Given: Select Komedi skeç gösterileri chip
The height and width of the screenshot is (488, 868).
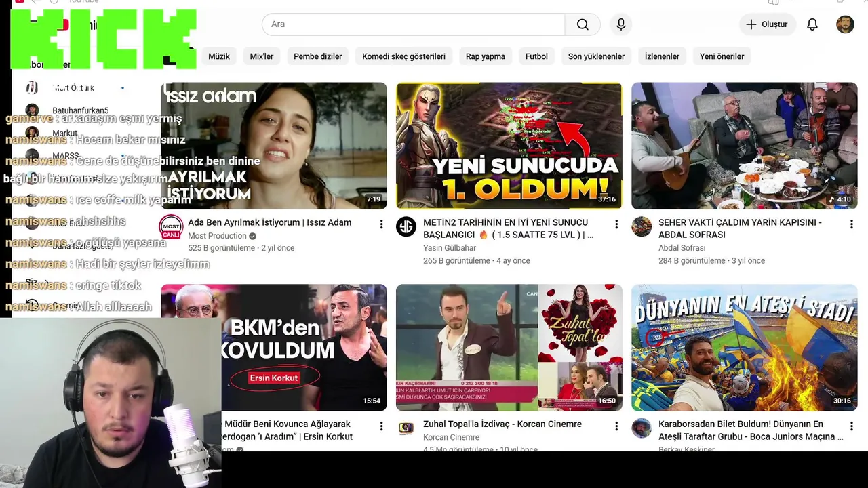Looking at the screenshot, I should click(403, 56).
